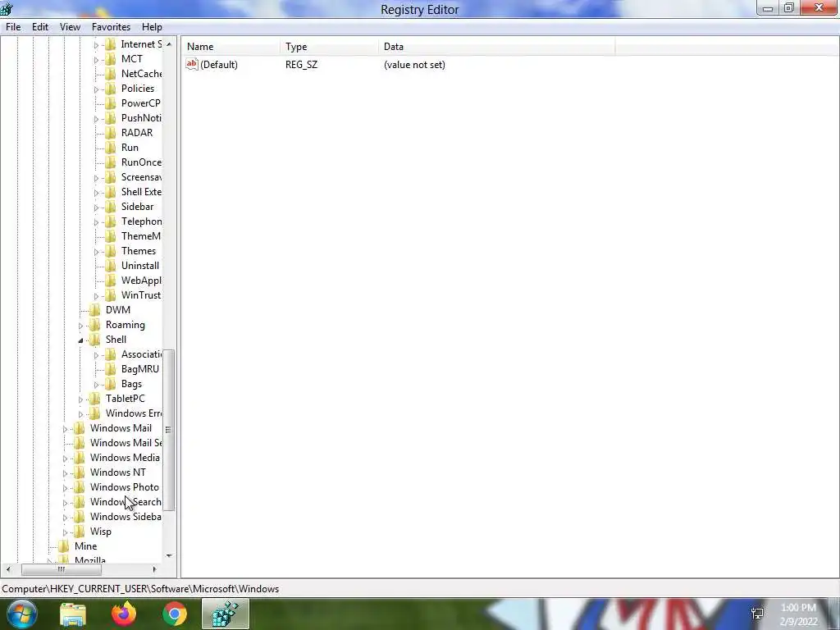The image size is (840, 630).
Task: Open the File menu
Action: (x=13, y=27)
